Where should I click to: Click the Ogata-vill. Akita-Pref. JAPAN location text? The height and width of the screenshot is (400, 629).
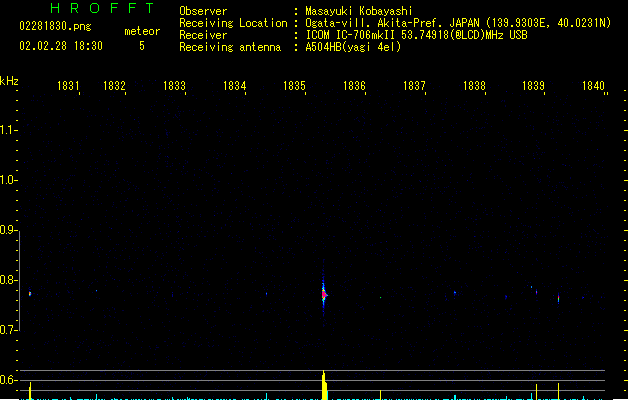458,23
